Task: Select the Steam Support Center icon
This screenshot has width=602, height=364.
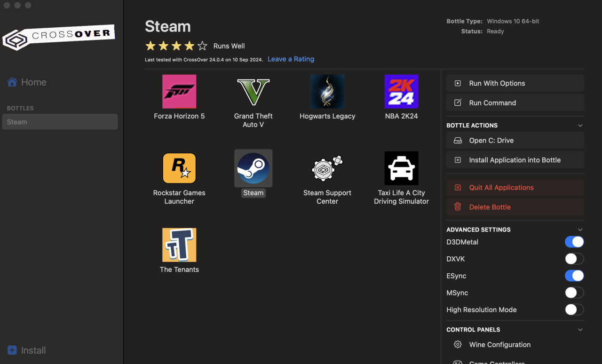Action: pos(327,168)
